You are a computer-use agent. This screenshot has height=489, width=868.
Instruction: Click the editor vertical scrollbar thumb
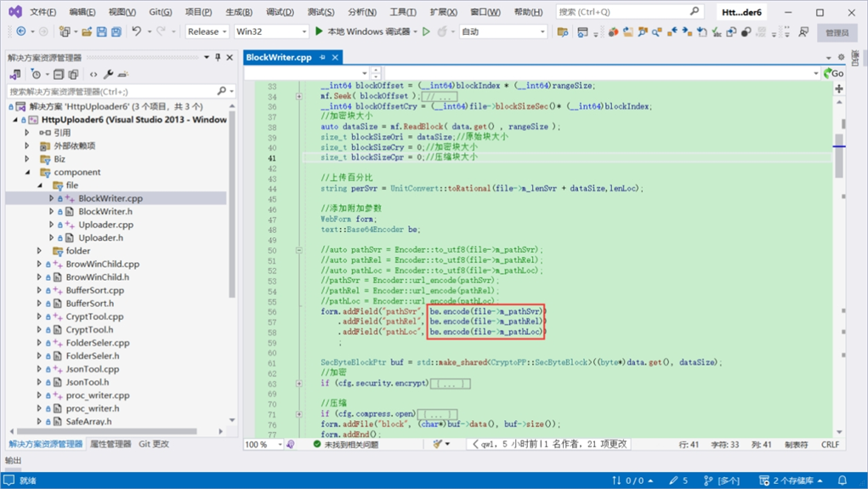pos(839,156)
